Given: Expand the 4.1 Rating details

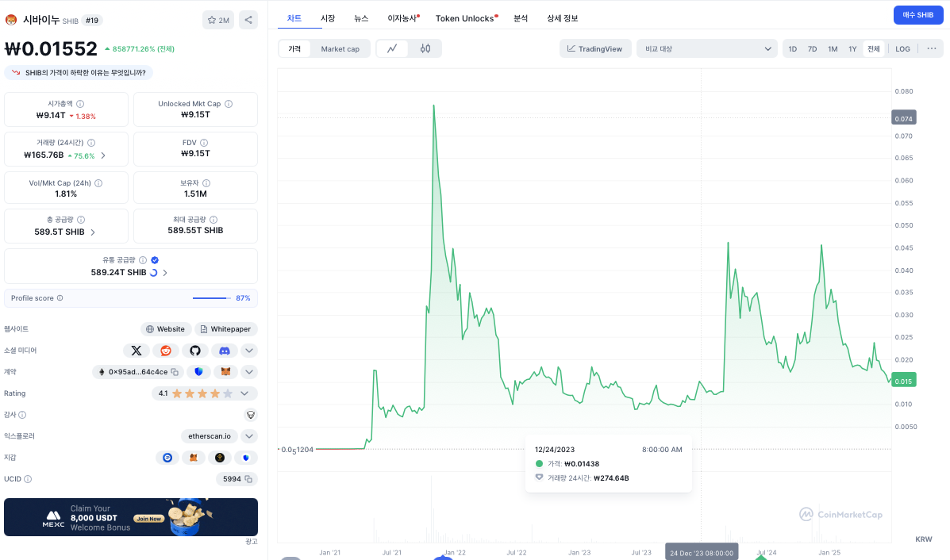Looking at the screenshot, I should pos(244,393).
